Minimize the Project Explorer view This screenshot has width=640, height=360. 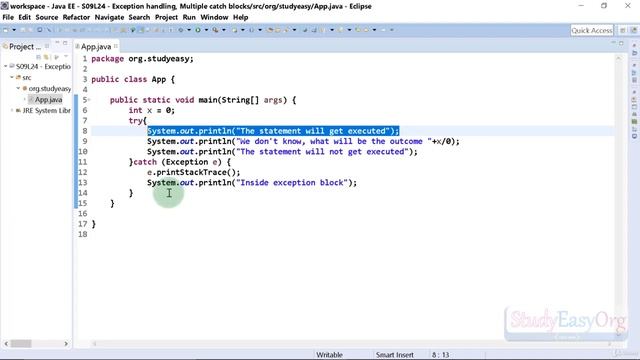coord(57,43)
